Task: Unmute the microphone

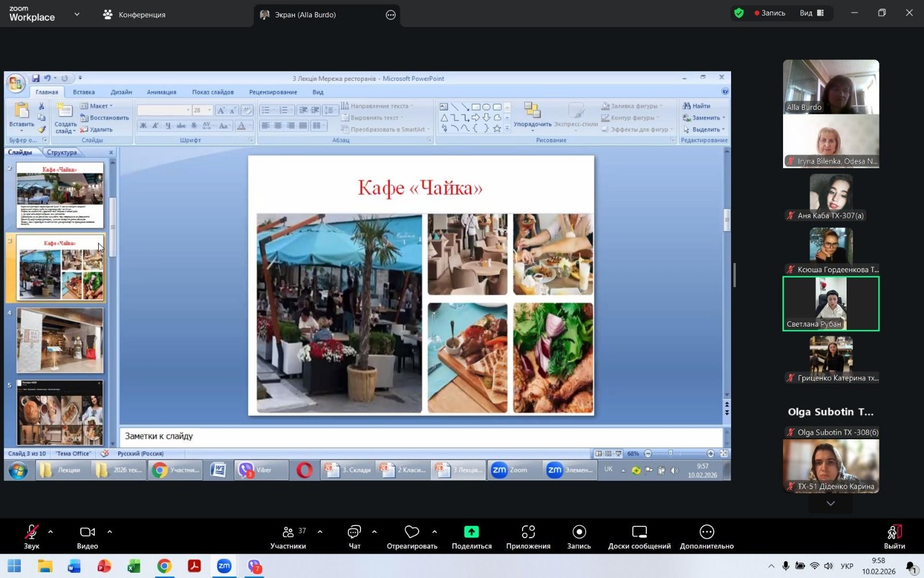Action: 31,532
